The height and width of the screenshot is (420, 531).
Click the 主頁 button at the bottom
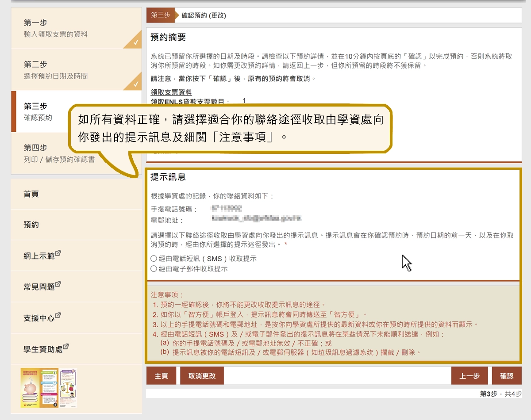(x=161, y=375)
